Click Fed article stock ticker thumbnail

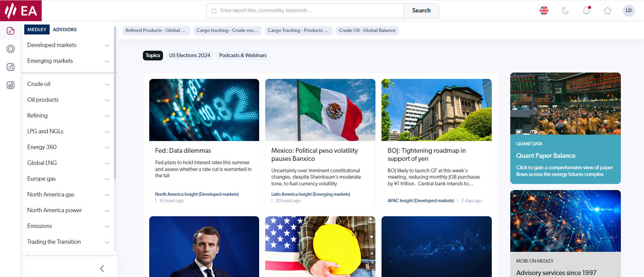coord(204,110)
